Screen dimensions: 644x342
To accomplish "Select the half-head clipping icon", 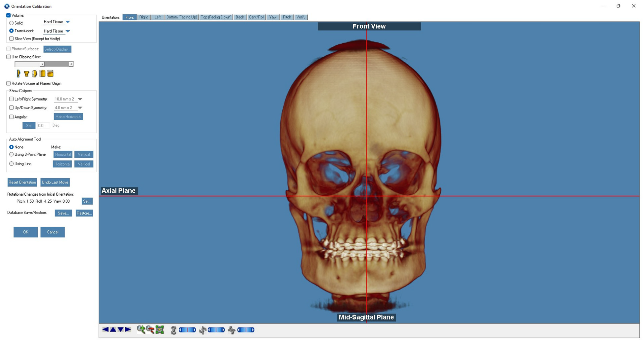I will pyautogui.click(x=34, y=73).
